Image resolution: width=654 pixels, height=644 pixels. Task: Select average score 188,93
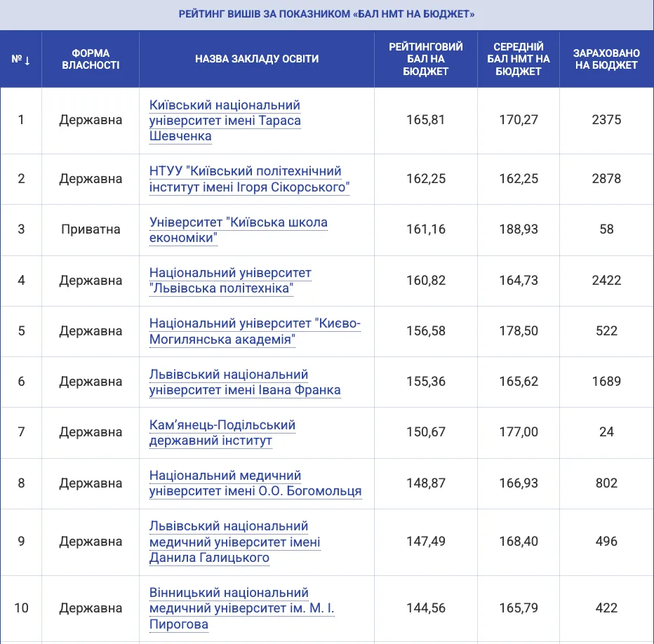coord(519,229)
